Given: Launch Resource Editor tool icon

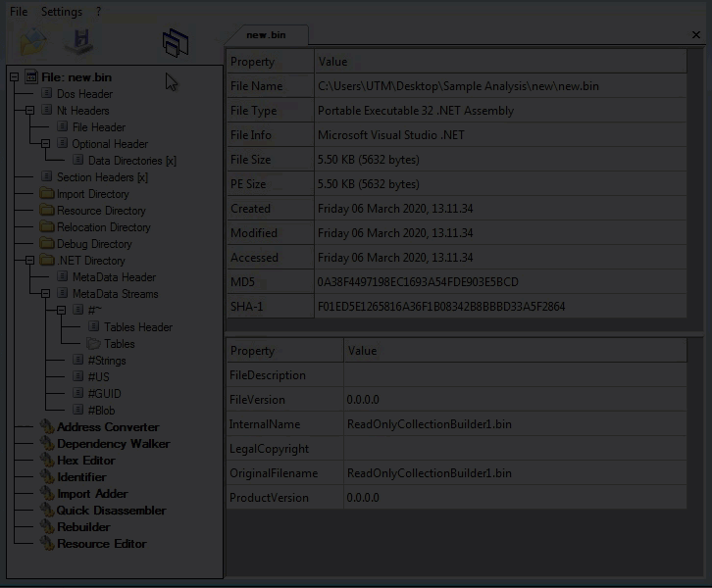Looking at the screenshot, I should pos(47,544).
